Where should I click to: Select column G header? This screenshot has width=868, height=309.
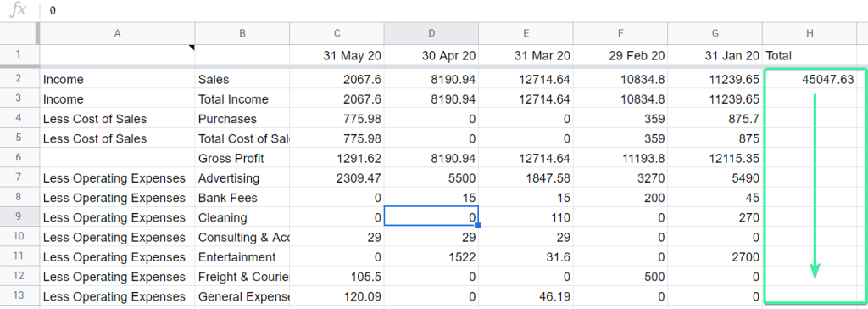pos(715,33)
